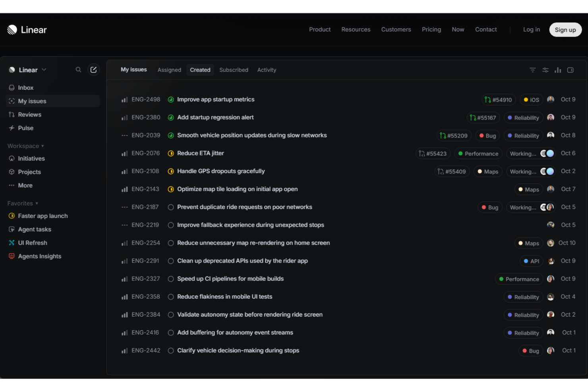Viewport: 588px width, 392px height.
Task: Click status circle of Clarify vehicle decision-making
Action: pos(171,350)
